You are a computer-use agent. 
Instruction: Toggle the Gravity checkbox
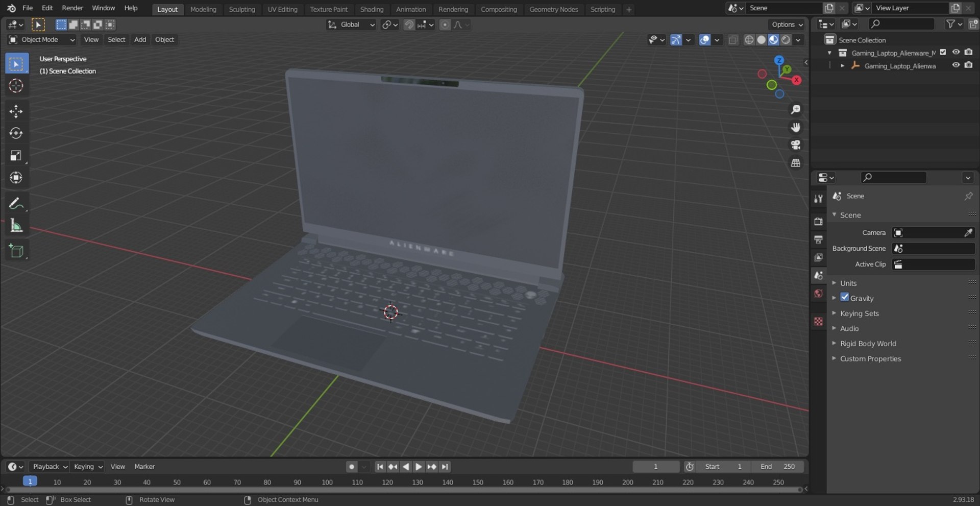pyautogui.click(x=845, y=297)
